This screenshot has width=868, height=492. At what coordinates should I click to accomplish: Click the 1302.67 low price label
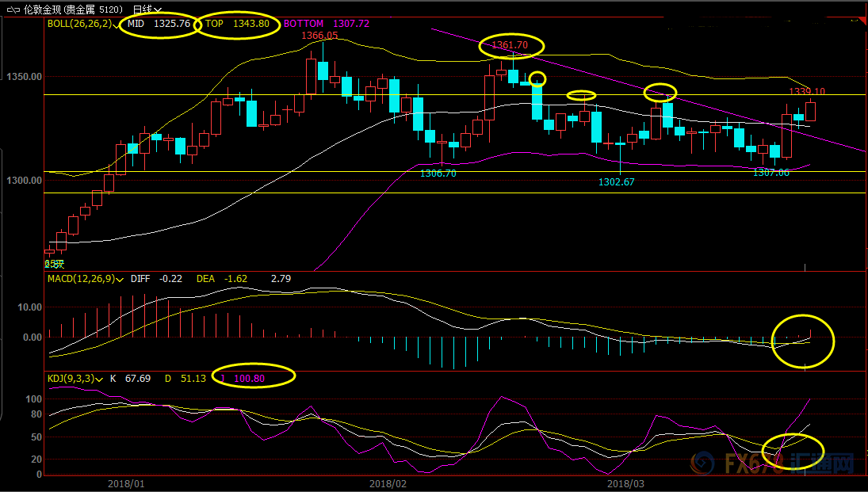coord(617,182)
